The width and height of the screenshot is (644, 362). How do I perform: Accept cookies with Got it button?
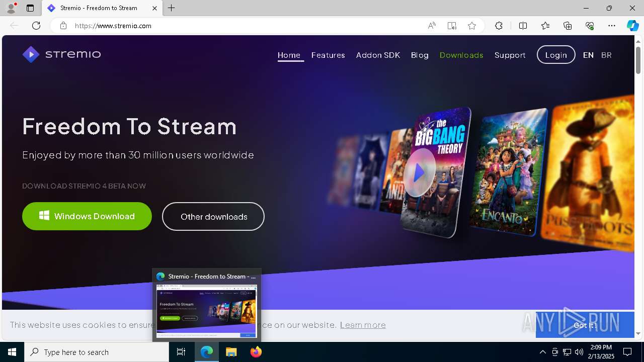pyautogui.click(x=585, y=325)
